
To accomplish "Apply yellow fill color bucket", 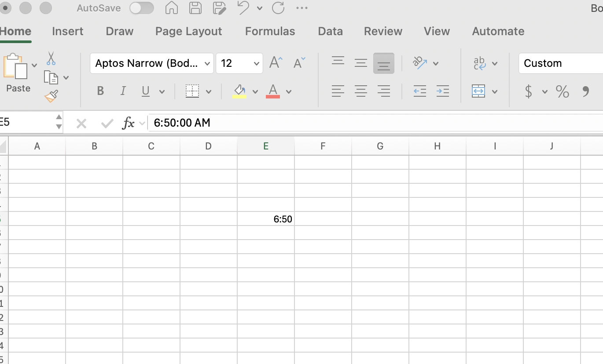I will click(x=239, y=91).
